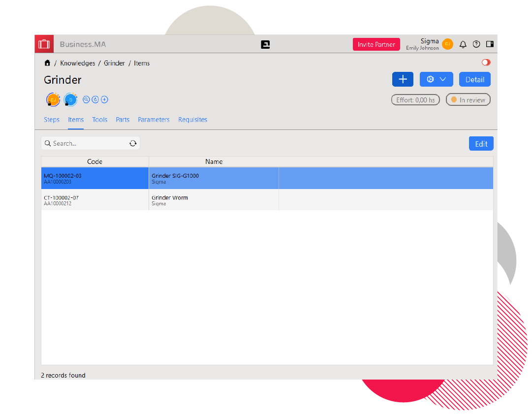Click the red briefcase app icon
This screenshot has width=532, height=414.
tap(44, 44)
